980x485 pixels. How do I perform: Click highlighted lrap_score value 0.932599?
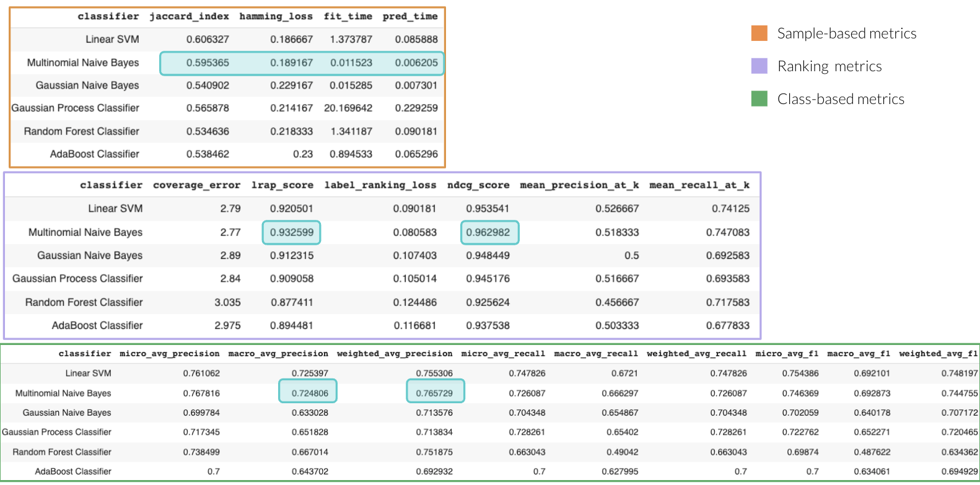pyautogui.click(x=291, y=232)
